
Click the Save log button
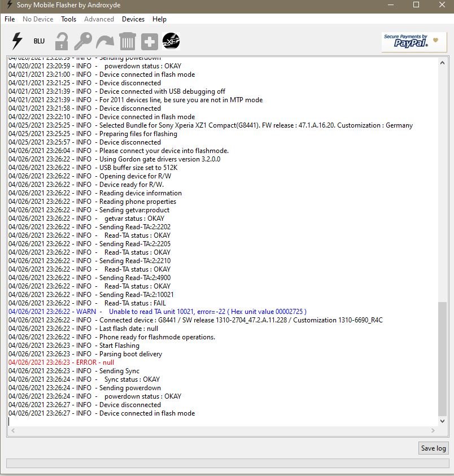[433, 448]
